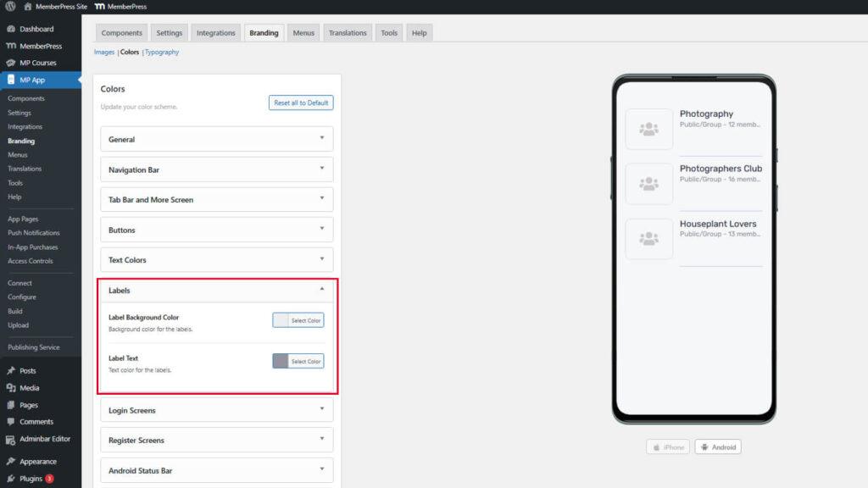Image resolution: width=868 pixels, height=488 pixels.
Task: Open the Integrations tab
Action: pos(215,33)
